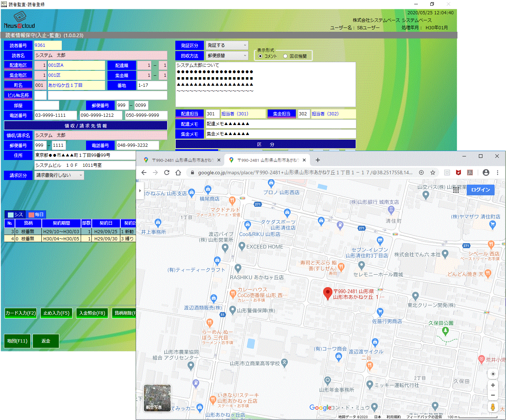Click the 番地 field showing 1-17
Screen dimensions: 506x420
tap(152, 85)
